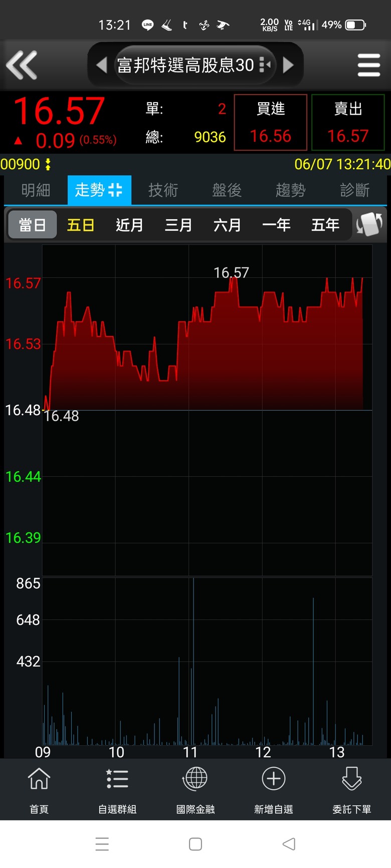Tap the 865 volume axis label
Image resolution: width=391 pixels, height=868 pixels.
click(x=28, y=584)
